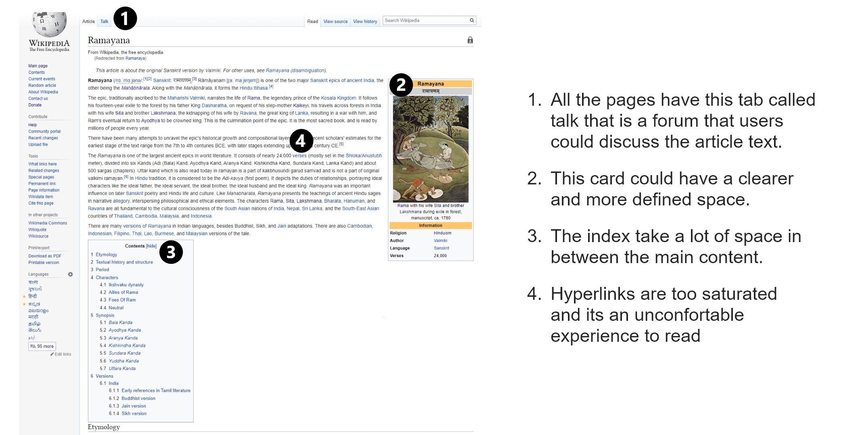868x435 pixels.
Task: Click the page protection padlock icon
Action: tap(470, 40)
